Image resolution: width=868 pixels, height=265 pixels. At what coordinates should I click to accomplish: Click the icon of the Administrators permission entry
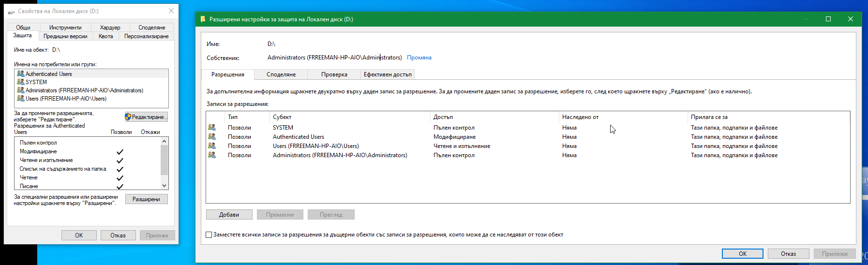[x=212, y=155]
